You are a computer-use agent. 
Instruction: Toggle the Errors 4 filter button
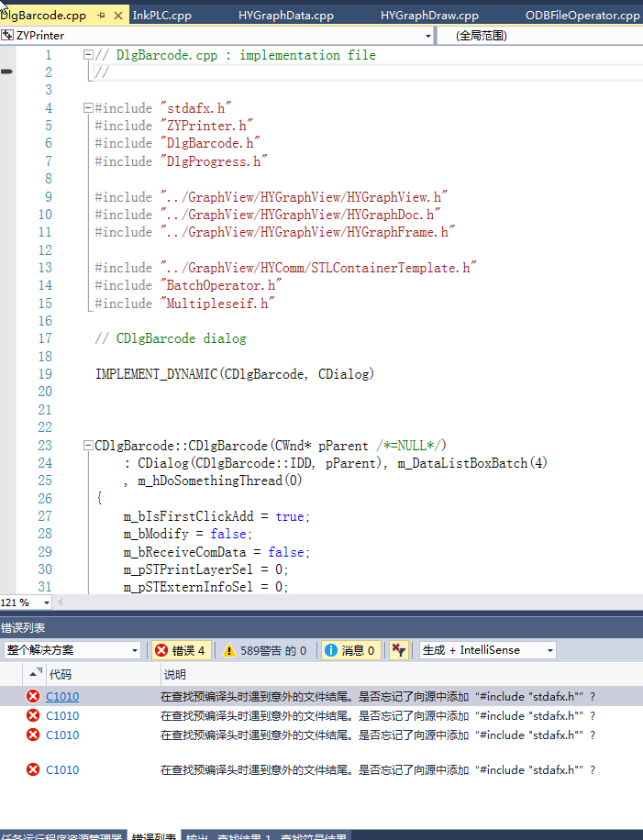pyautogui.click(x=183, y=650)
